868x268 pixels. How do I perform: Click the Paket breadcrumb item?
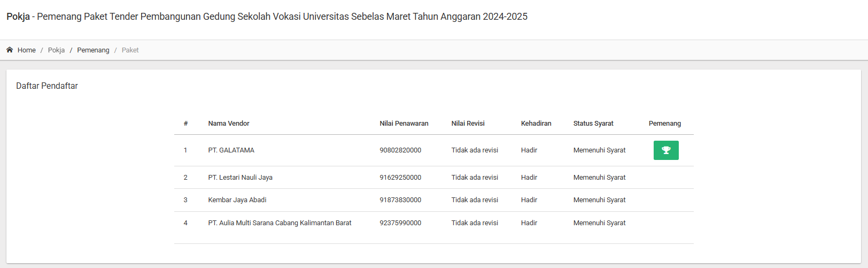[x=130, y=50]
